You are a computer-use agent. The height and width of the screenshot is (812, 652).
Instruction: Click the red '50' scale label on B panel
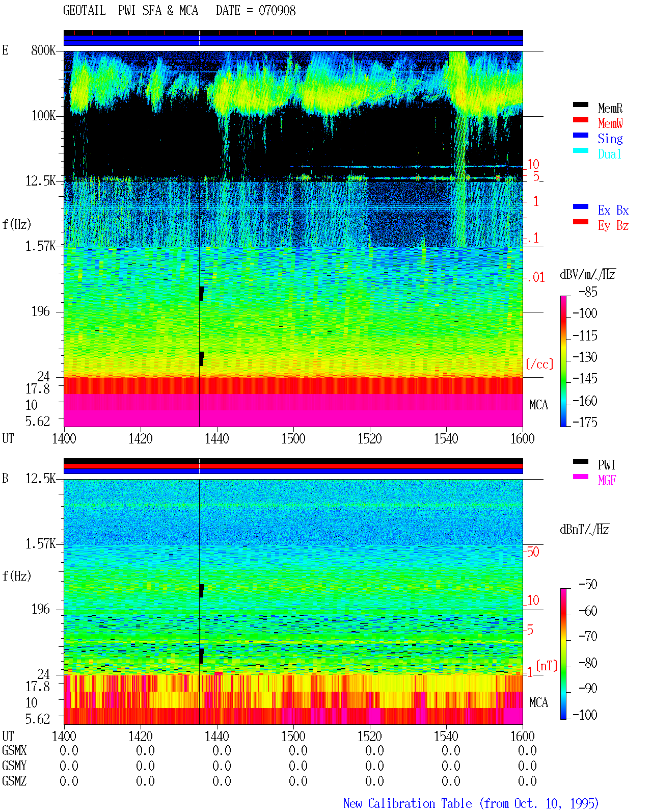[x=533, y=552]
